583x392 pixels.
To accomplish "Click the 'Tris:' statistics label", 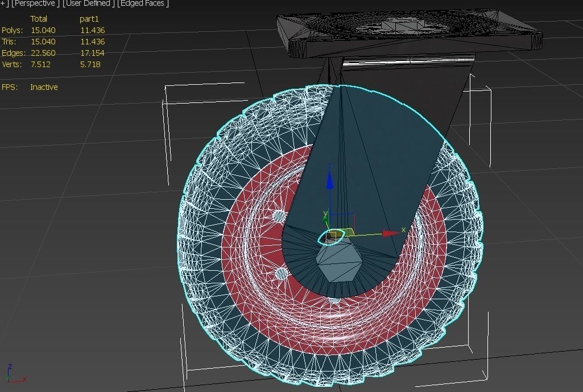I will (9, 42).
